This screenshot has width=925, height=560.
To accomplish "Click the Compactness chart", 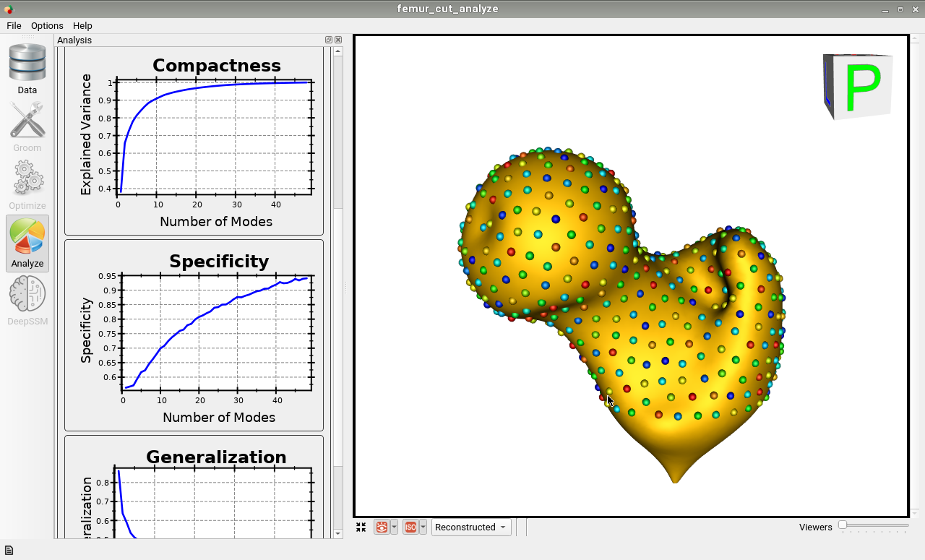I will [x=194, y=142].
